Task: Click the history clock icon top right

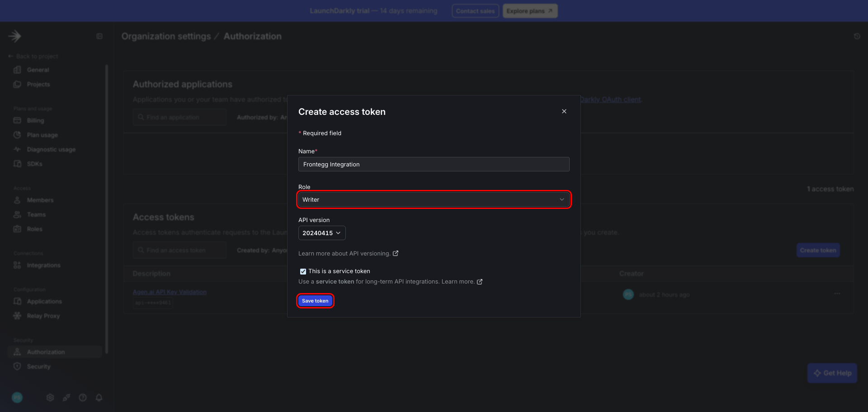Action: coord(857,36)
